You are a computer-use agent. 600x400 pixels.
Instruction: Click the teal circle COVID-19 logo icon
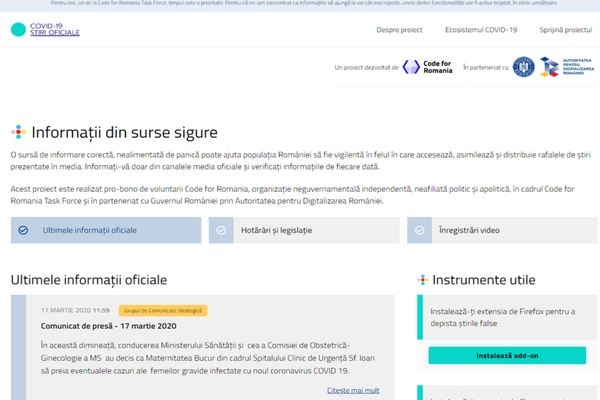(18, 29)
